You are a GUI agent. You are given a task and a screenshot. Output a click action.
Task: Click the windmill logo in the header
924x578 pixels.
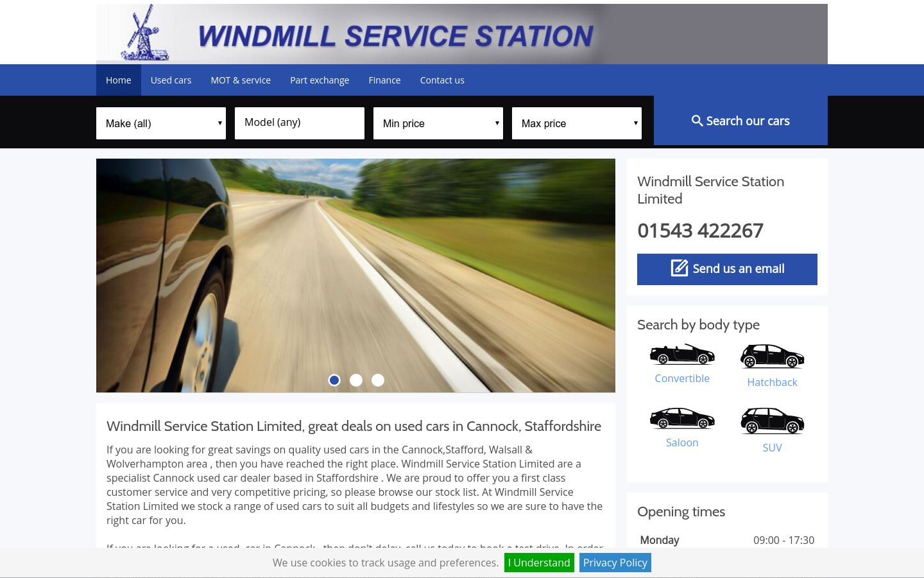[145, 33]
